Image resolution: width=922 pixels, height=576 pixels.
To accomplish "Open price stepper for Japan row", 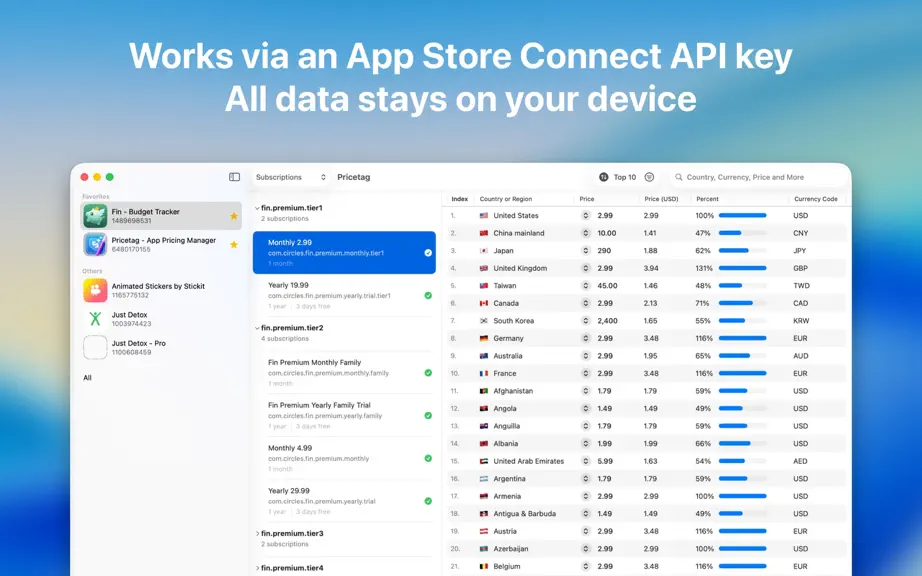I will (x=586, y=251).
